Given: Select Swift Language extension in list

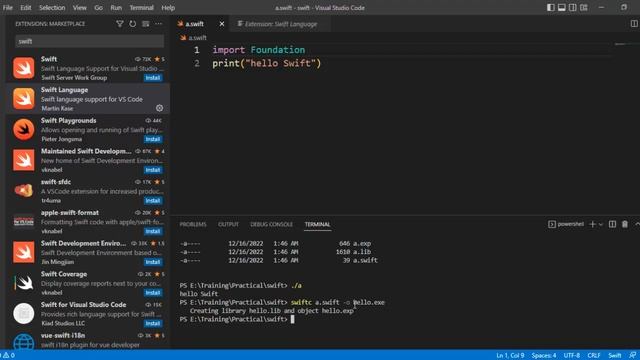Looking at the screenshot, I should (x=88, y=99).
